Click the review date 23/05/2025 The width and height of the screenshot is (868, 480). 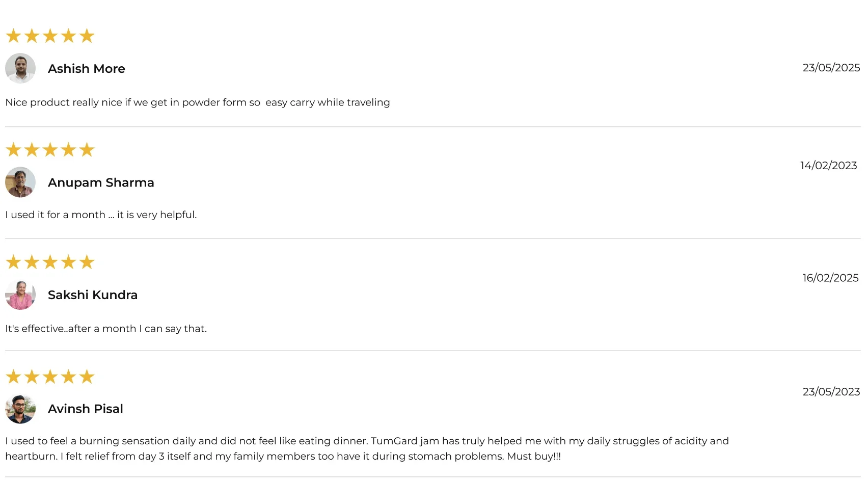click(831, 68)
